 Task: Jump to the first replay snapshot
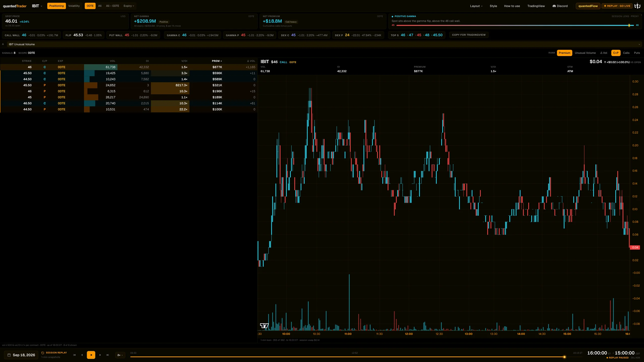74,355
